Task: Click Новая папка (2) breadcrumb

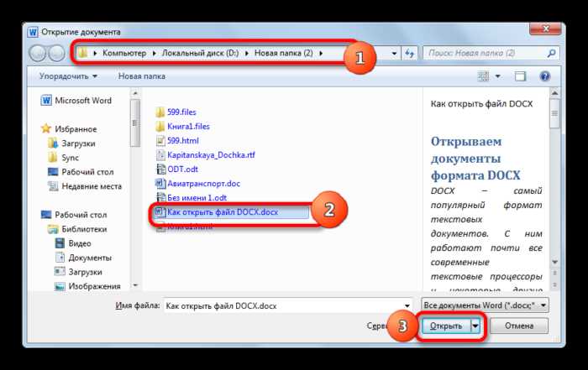Action: tap(284, 53)
